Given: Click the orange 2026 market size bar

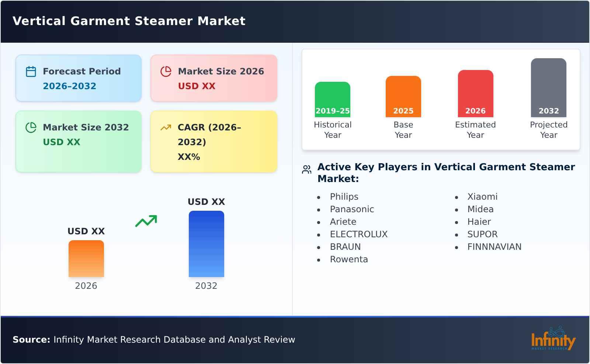Looking at the screenshot, I should coord(86,259).
